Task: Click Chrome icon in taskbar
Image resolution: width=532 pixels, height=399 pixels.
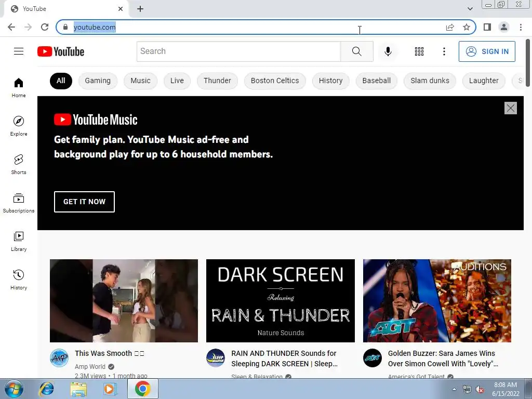Action: click(x=142, y=389)
